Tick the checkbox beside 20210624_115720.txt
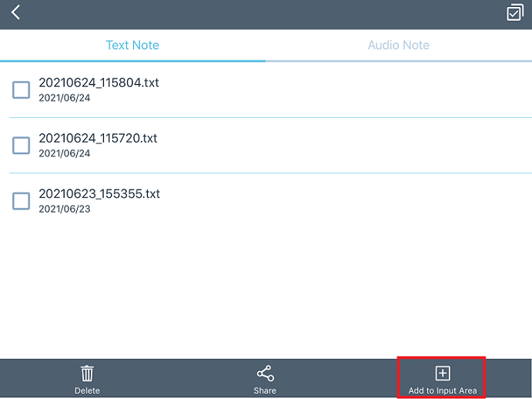Viewport: 532px width, 399px height. pos(22,145)
